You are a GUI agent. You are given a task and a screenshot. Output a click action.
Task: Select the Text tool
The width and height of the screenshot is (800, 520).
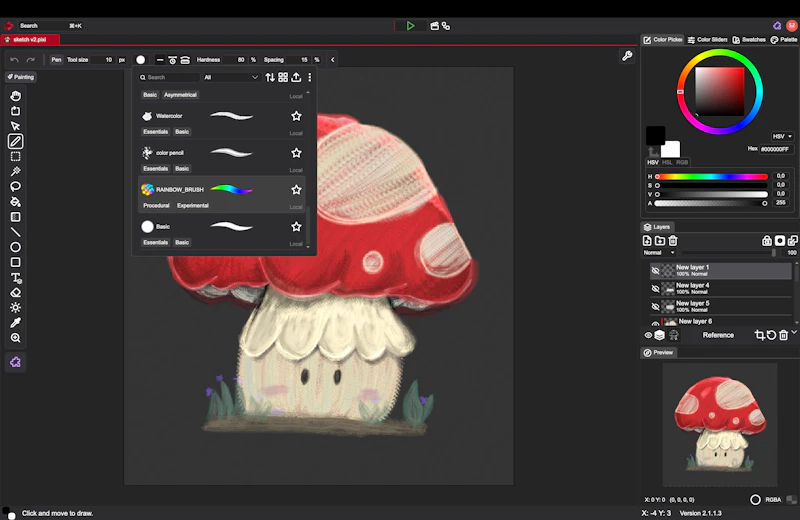[15, 278]
